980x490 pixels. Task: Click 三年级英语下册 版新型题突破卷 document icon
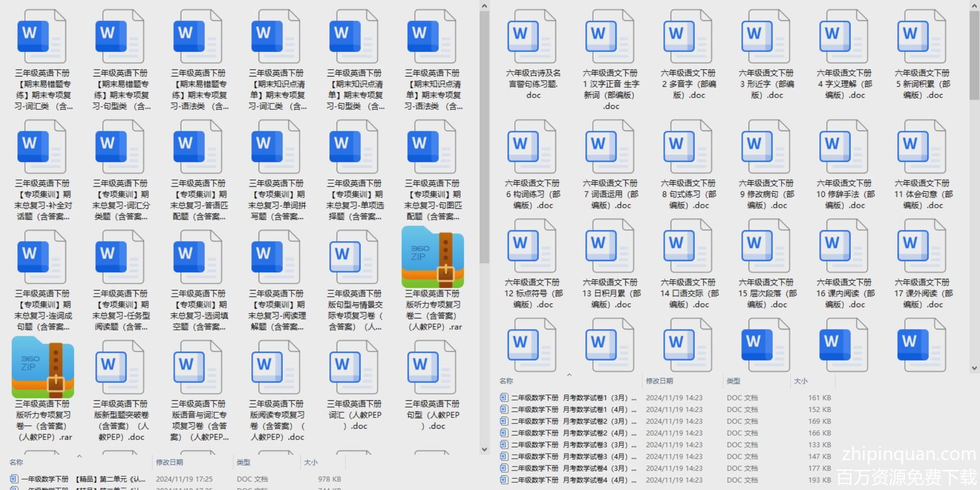tap(120, 367)
